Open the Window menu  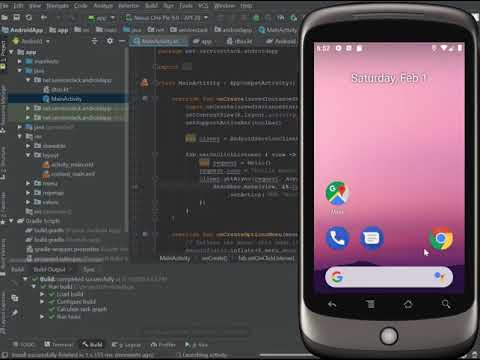224,6
